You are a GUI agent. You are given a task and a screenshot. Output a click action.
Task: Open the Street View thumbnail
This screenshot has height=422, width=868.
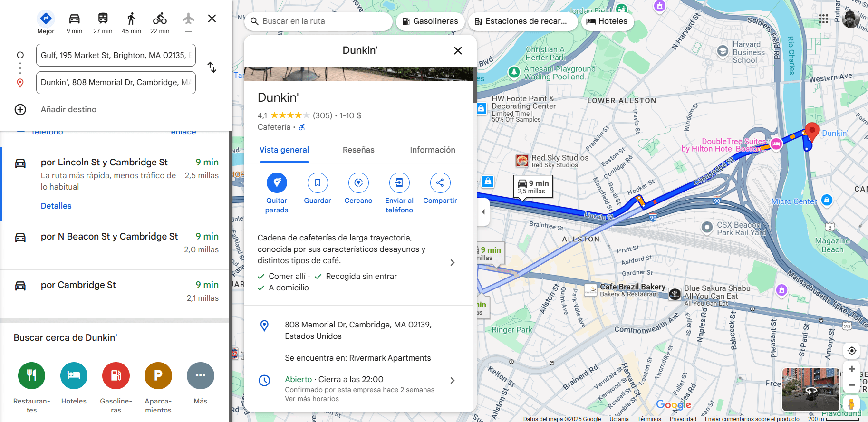810,390
